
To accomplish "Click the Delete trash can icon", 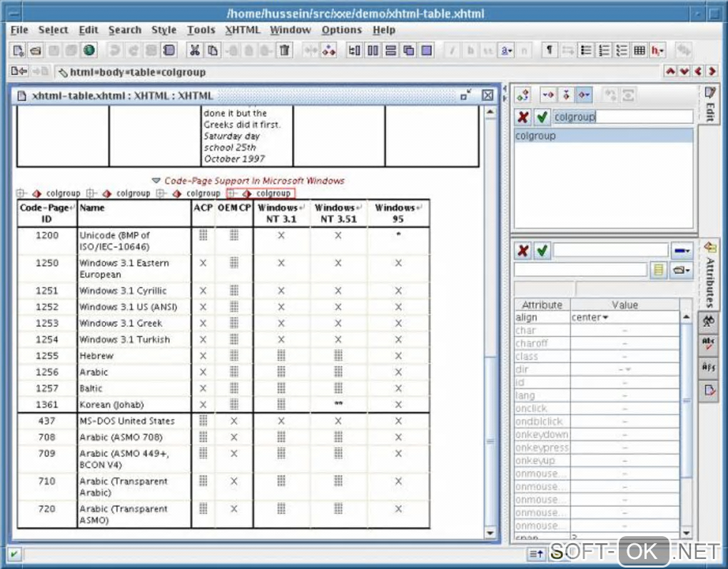I will point(284,50).
